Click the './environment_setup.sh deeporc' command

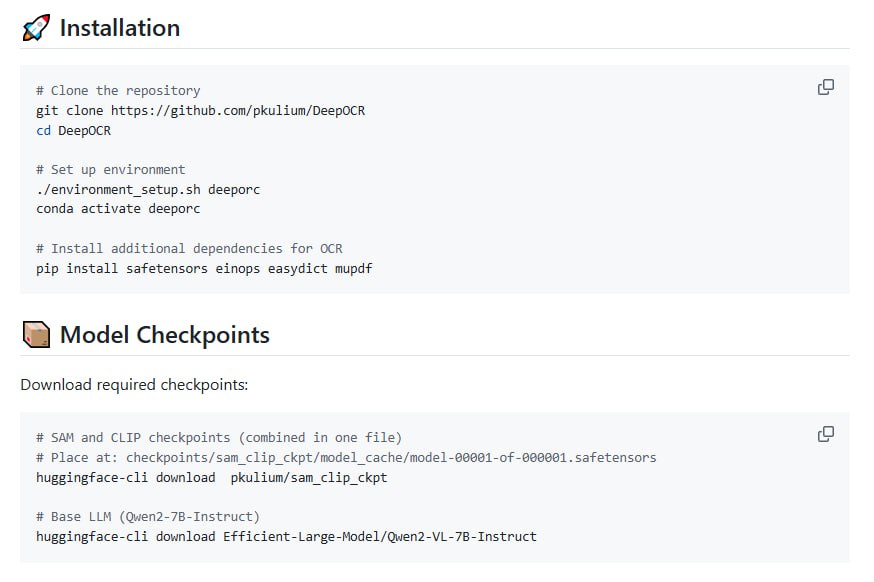tap(148, 189)
